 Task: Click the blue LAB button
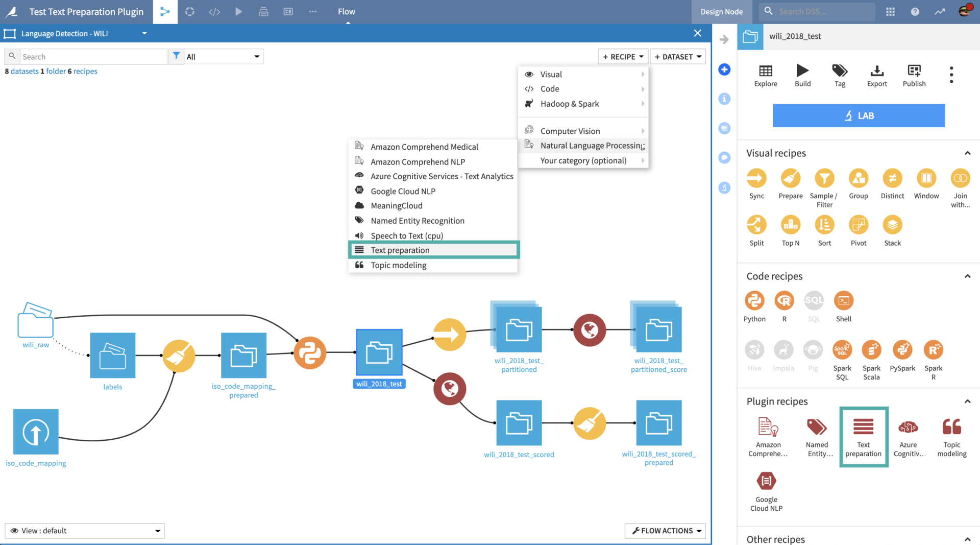(858, 116)
